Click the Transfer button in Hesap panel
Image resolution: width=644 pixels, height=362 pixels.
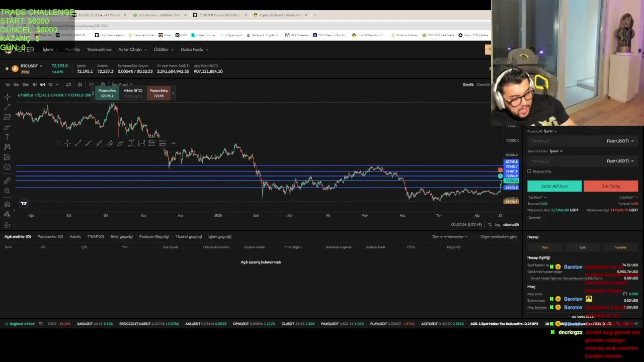[620, 247]
